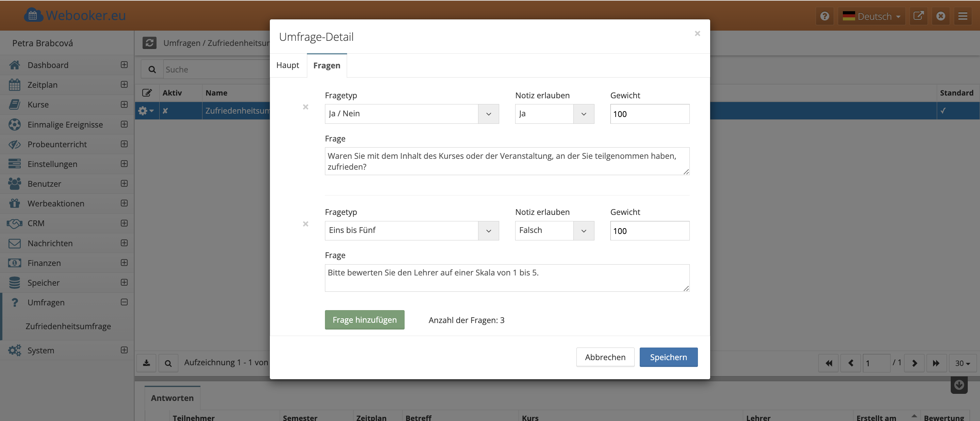Screen dimensions: 980x421
Task: Open Zufriedenheitsumfrage sidebar item
Action: click(x=68, y=326)
